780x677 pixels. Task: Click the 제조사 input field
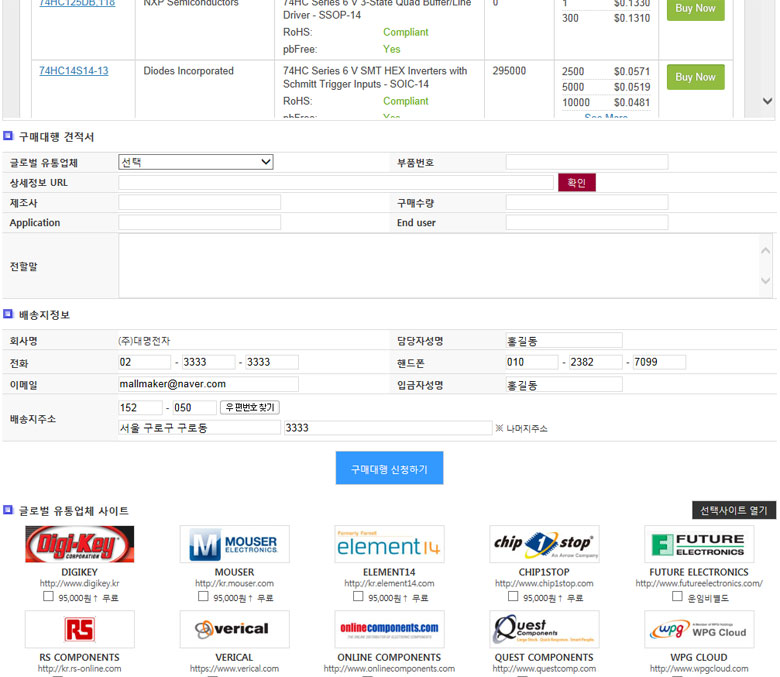click(x=199, y=202)
